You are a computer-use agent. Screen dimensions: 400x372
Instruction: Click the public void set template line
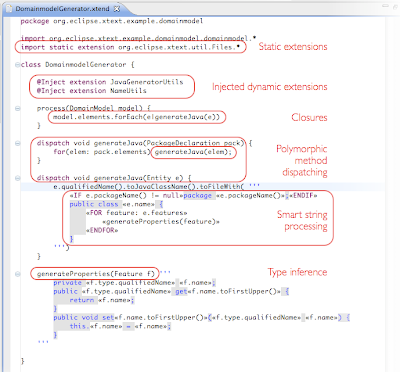(201, 318)
